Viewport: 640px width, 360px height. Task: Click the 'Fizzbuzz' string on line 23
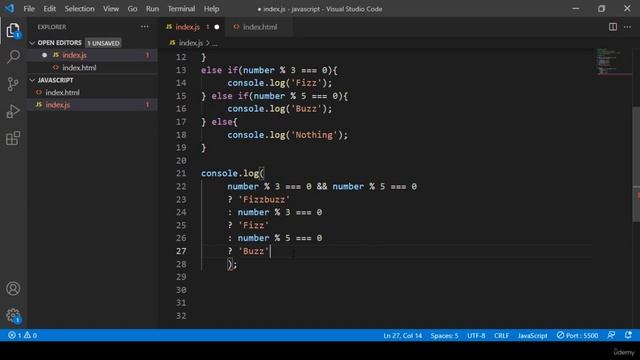(x=264, y=200)
